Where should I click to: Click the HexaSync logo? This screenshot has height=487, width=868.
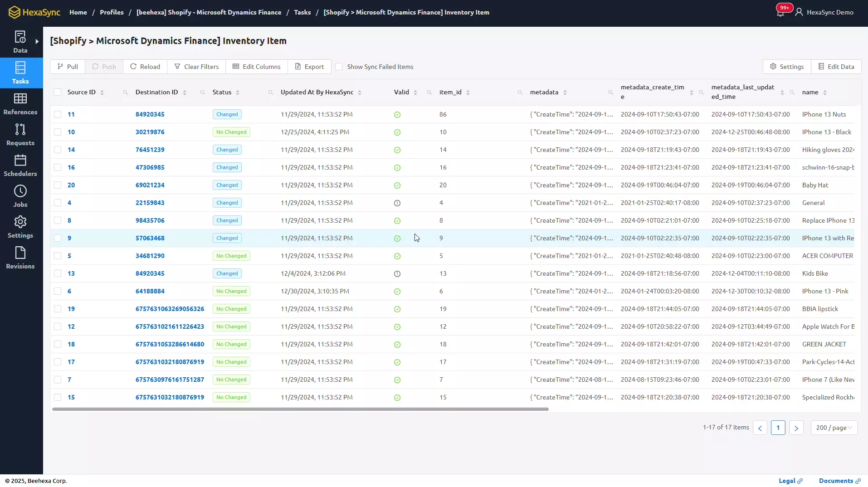coord(34,12)
